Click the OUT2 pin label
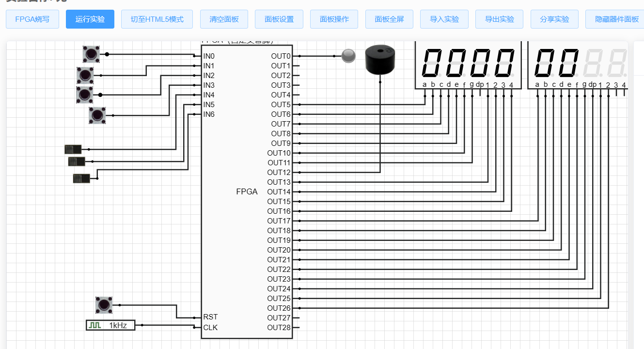Viewport: 644px width, 349px height. [x=281, y=76]
